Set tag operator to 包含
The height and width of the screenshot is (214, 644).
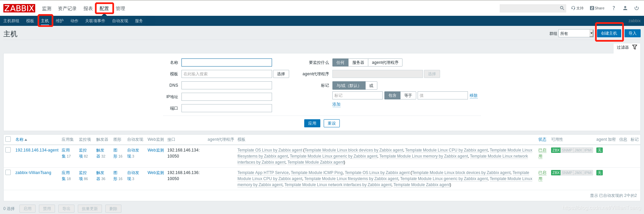(x=392, y=95)
